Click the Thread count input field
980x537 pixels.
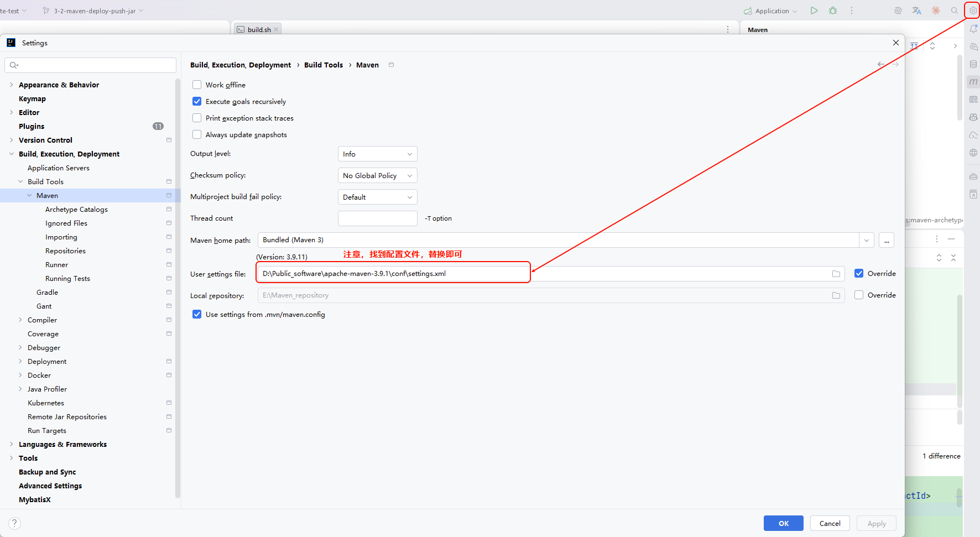[378, 218]
